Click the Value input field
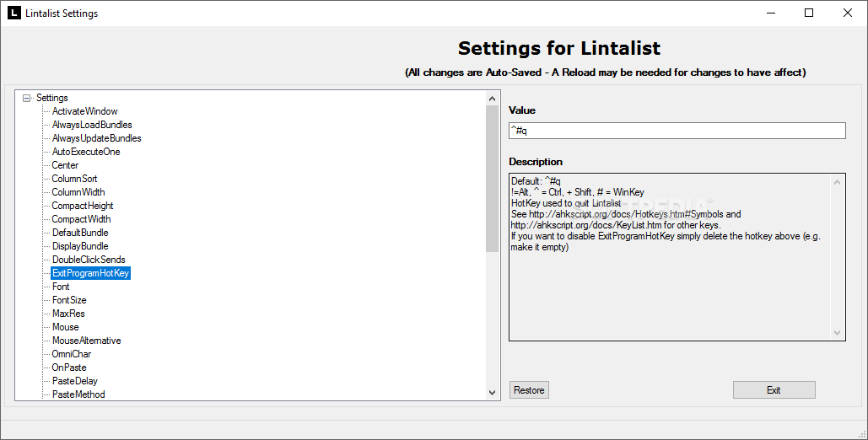Image resolution: width=868 pixels, height=440 pixels. (677, 131)
